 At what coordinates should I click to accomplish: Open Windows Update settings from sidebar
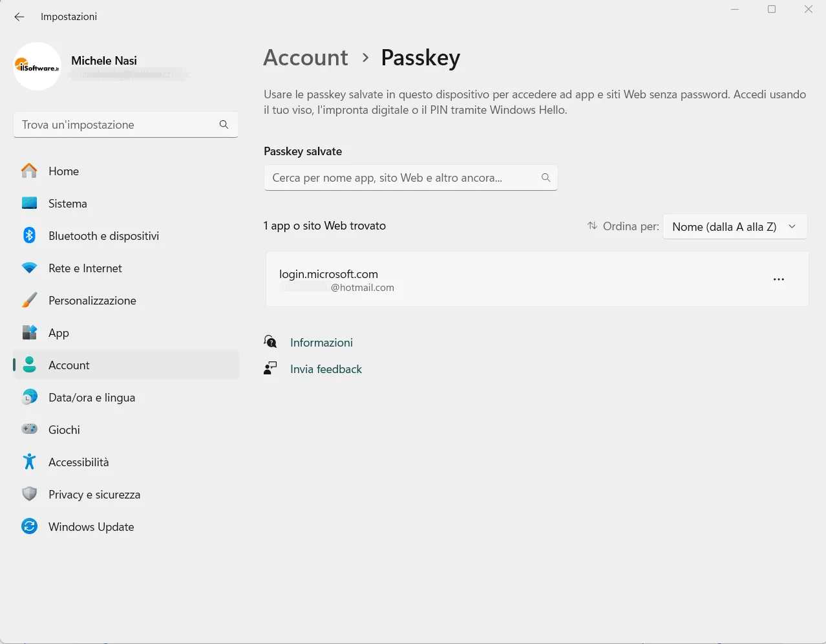point(90,526)
